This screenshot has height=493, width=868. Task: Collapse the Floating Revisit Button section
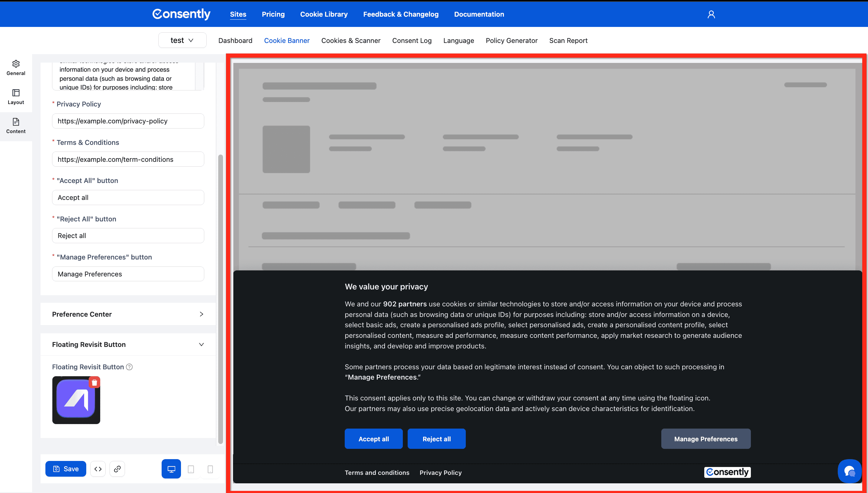tap(202, 344)
